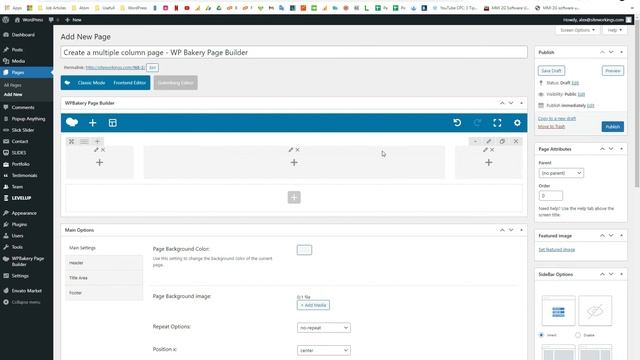Click New in the admin bar

coord(73,20)
